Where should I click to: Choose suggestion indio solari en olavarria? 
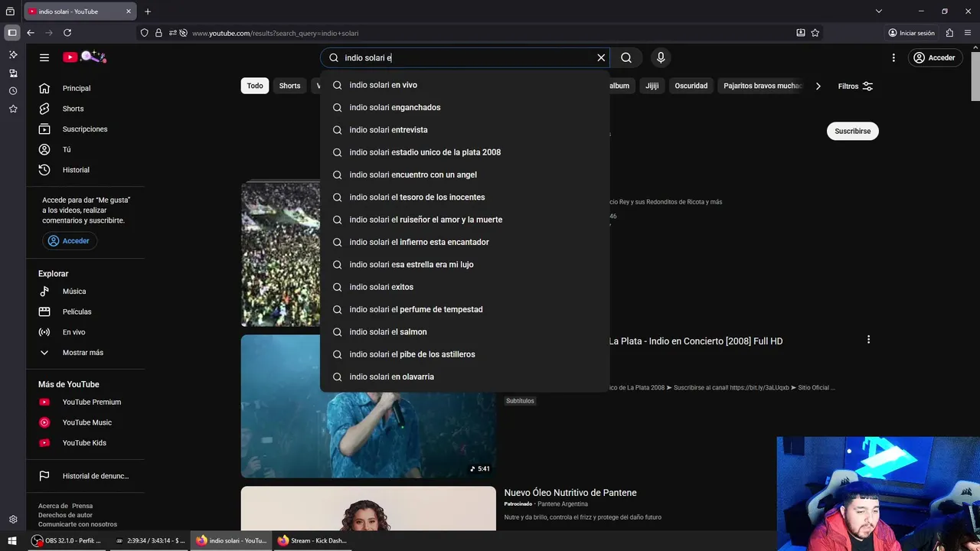465,377
